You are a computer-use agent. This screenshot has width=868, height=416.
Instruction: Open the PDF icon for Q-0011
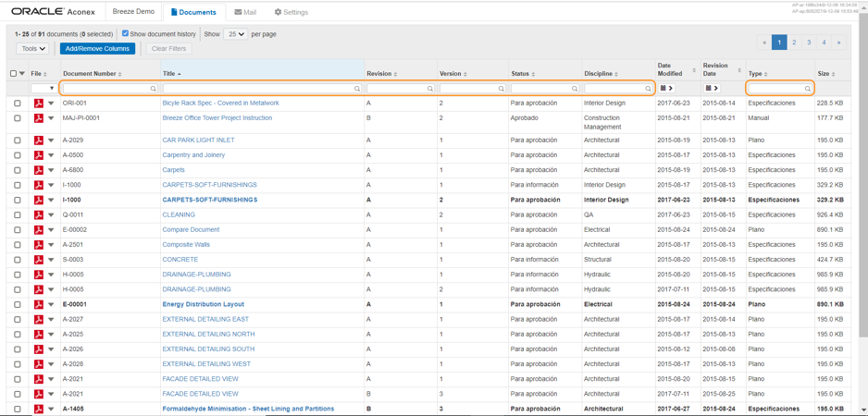click(39, 215)
